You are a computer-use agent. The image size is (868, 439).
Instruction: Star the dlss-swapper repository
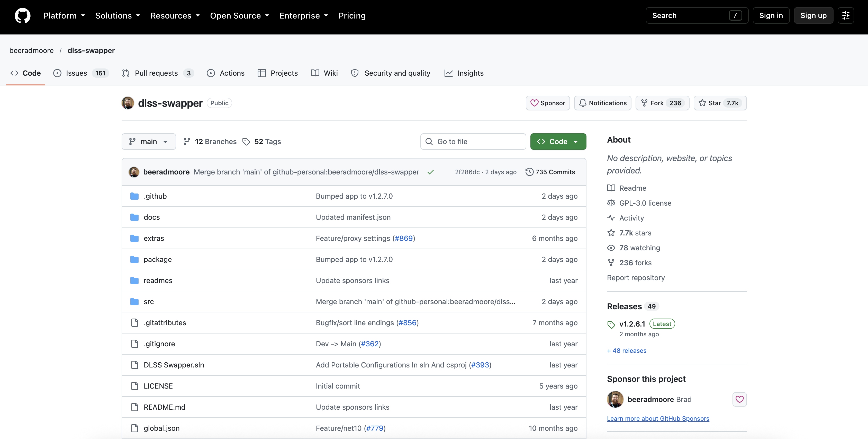(x=720, y=103)
